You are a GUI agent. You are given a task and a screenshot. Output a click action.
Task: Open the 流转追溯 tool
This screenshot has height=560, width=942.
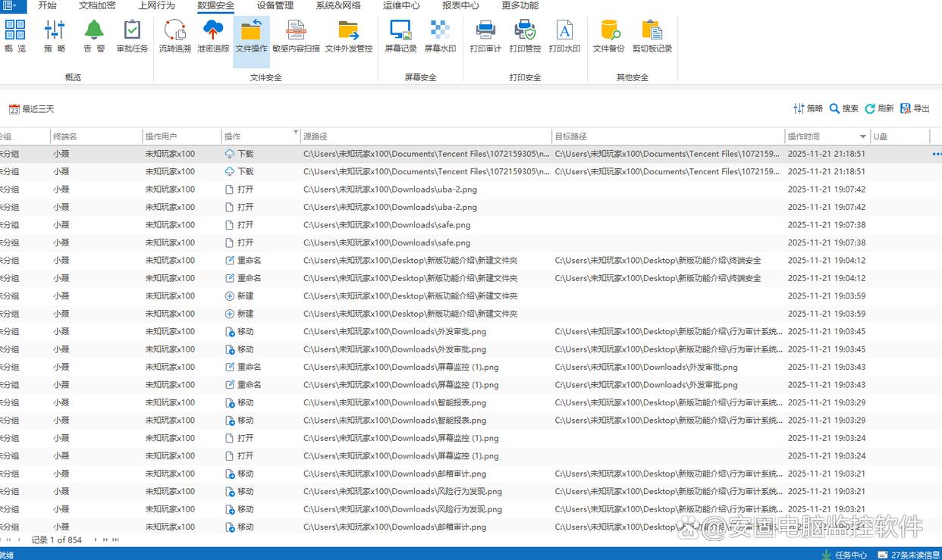coord(174,36)
